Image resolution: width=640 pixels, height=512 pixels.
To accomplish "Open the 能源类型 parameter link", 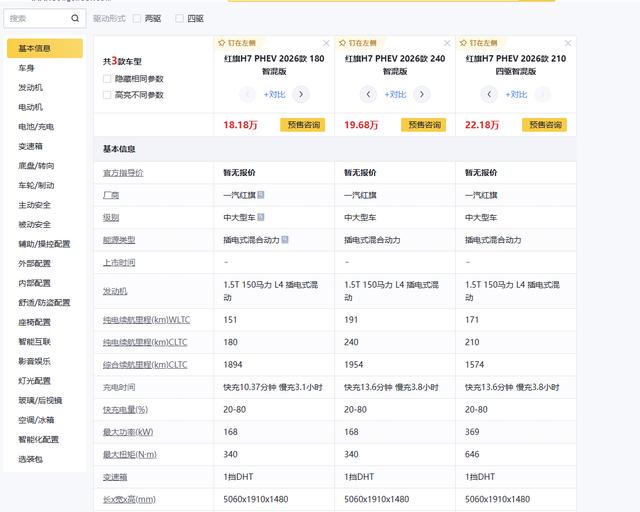I will point(119,240).
